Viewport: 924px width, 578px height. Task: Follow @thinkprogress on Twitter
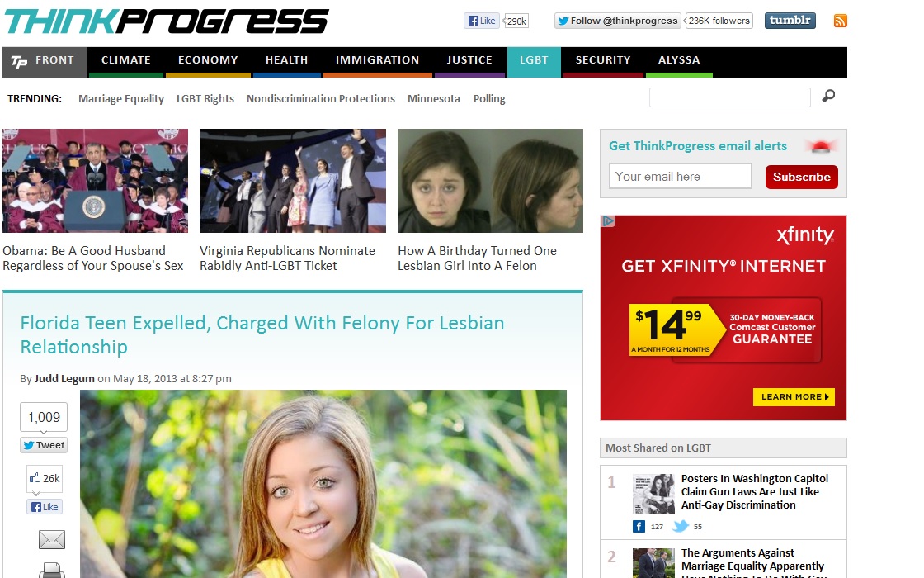(617, 21)
